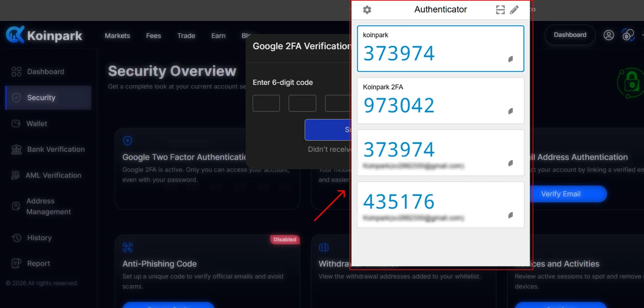This screenshot has height=308, width=644.
Task: Click timer indicator beside 435176 code
Action: click(x=511, y=215)
